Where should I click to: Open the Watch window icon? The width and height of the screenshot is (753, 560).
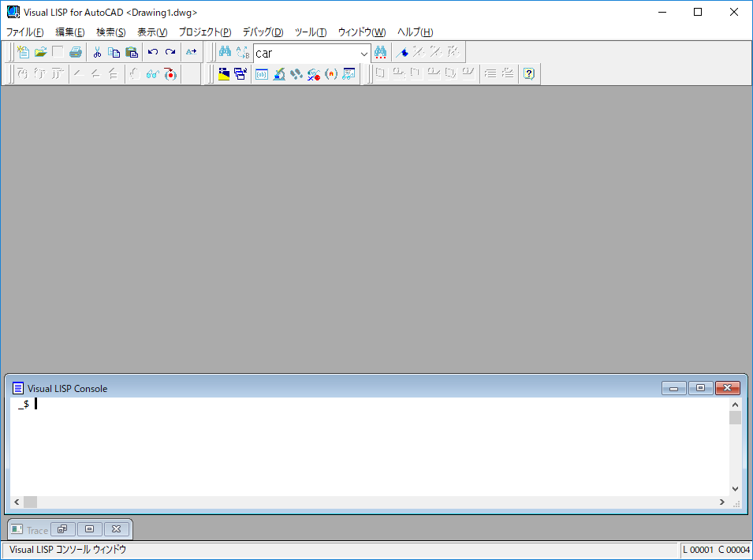349,74
